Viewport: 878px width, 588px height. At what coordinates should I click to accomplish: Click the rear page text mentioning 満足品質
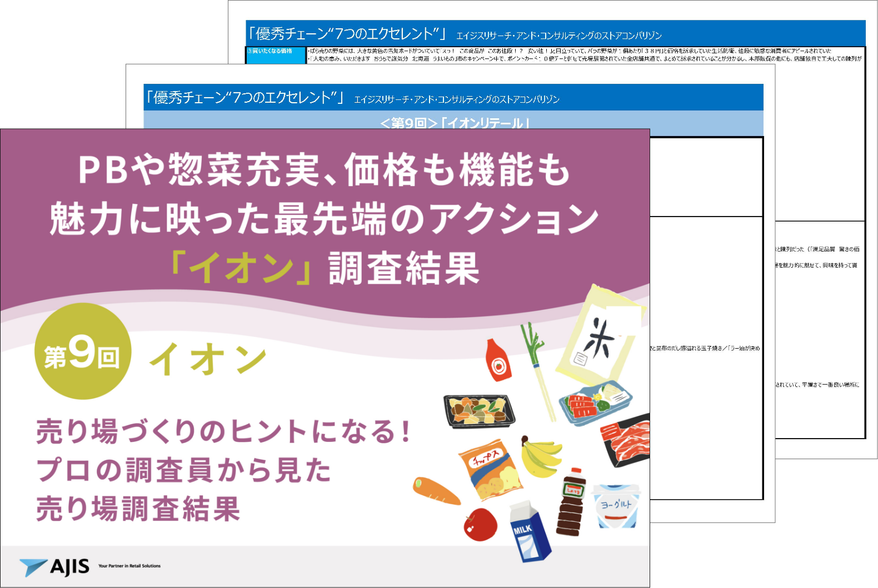(x=817, y=249)
